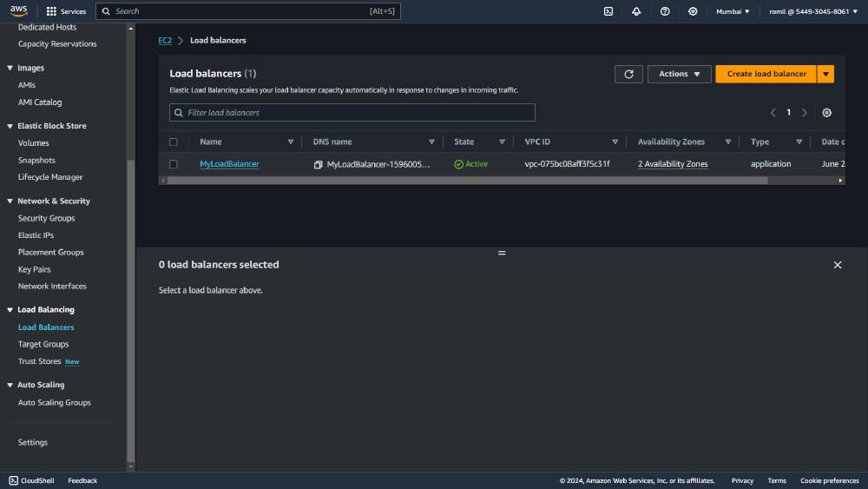868x489 pixels.
Task: Click the table horizontal scrollbar
Action: pos(467,181)
